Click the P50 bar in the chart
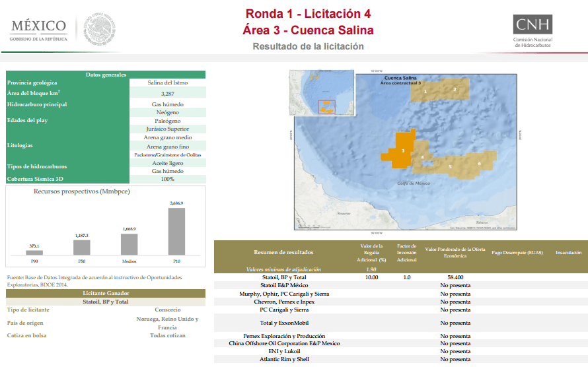 click(x=82, y=248)
